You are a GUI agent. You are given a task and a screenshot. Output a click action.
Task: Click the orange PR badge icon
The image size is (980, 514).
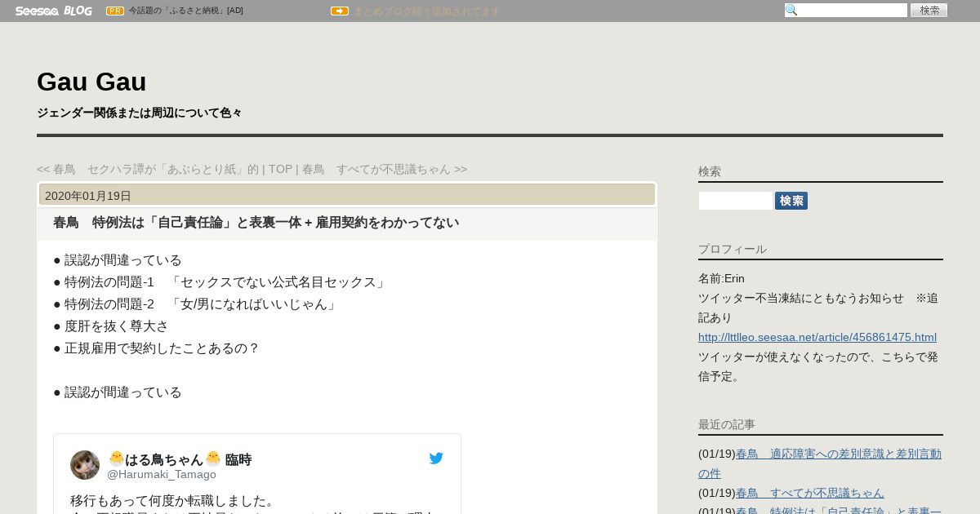(115, 11)
